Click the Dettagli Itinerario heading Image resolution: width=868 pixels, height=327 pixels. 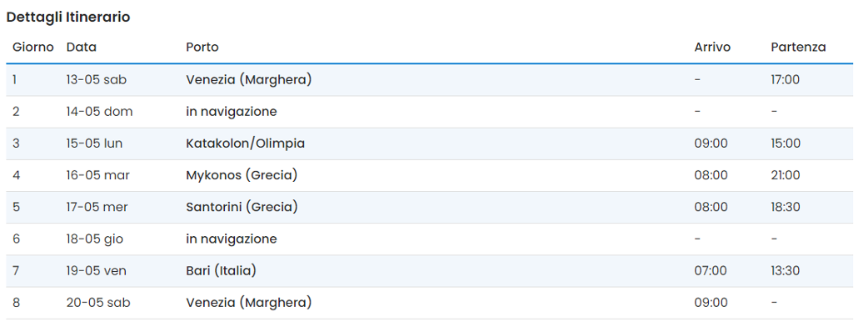(x=68, y=18)
